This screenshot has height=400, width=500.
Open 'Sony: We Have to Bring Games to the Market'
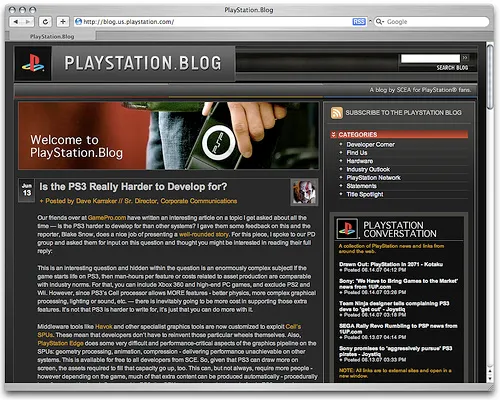coord(398,284)
